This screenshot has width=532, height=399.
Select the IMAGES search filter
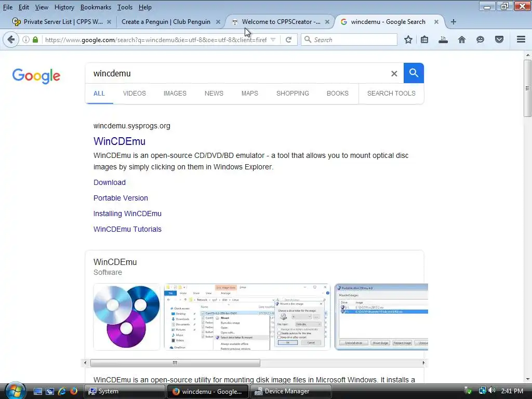(175, 94)
